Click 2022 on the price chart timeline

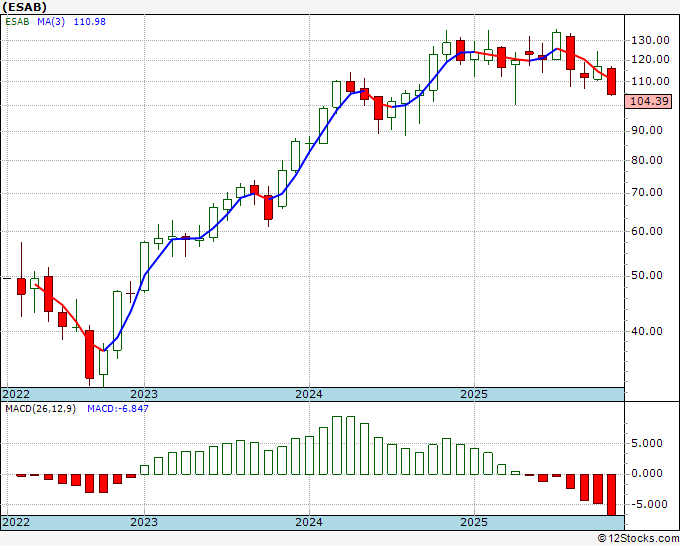16,394
